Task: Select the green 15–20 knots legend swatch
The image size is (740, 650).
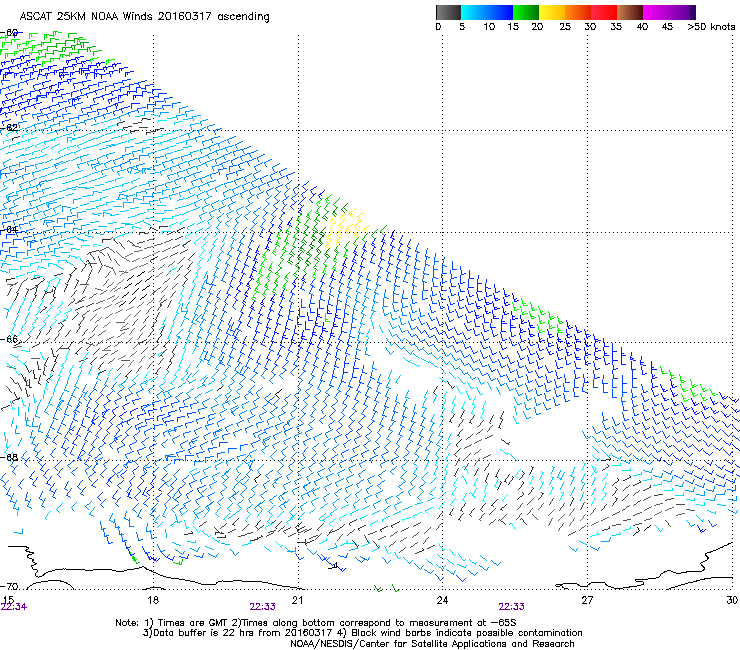Action: click(526, 12)
